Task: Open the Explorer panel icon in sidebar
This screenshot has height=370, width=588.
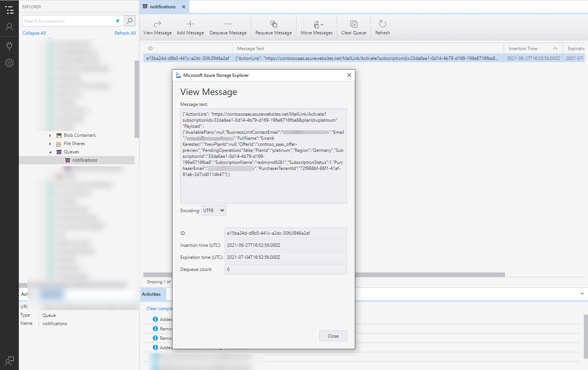Action: (x=9, y=10)
